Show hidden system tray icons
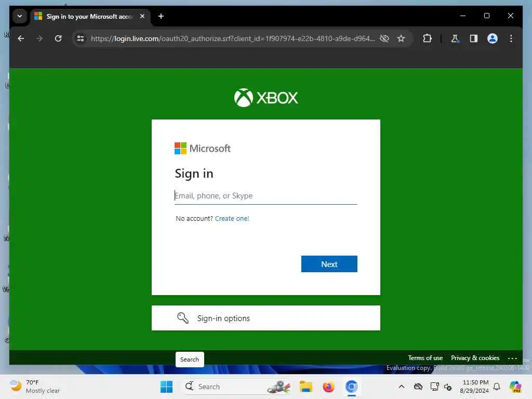This screenshot has width=532, height=399. pos(402,387)
